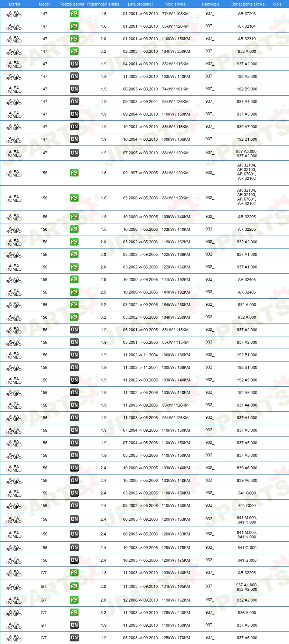
Task: Select the ON icon for 147 with 192 B1.000
Action: click(x=74, y=139)
